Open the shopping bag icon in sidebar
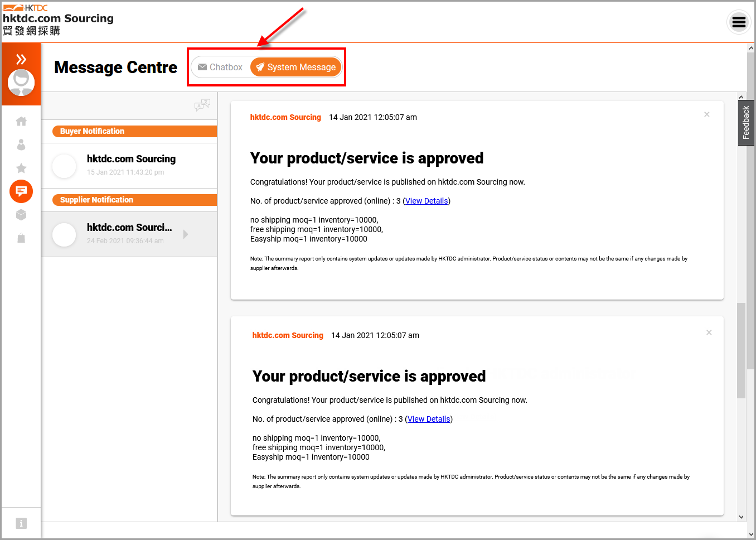The width and height of the screenshot is (756, 540). [x=21, y=238]
